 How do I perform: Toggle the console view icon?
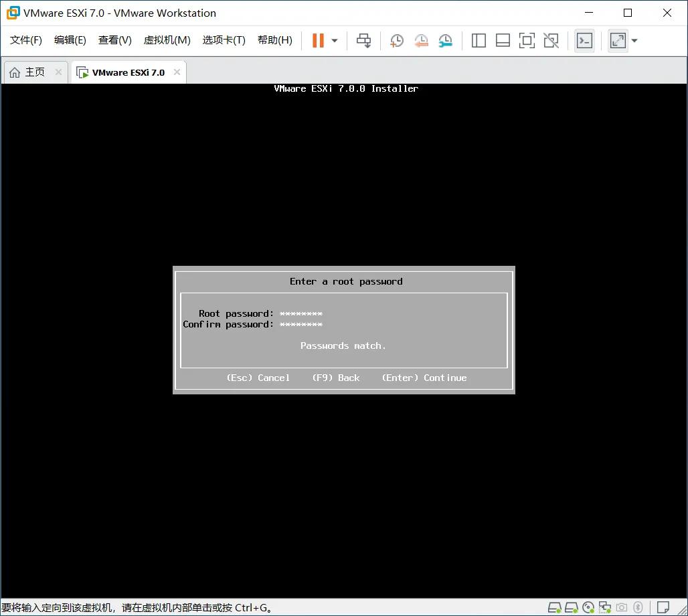[584, 41]
